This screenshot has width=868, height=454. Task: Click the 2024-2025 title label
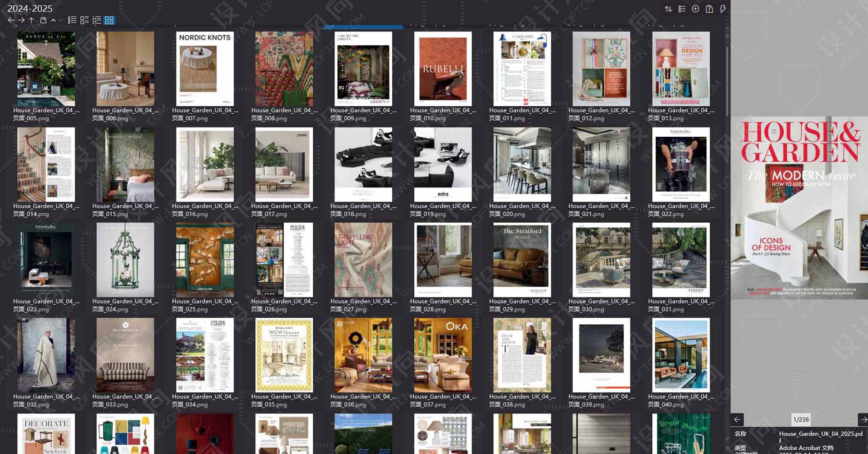click(30, 8)
